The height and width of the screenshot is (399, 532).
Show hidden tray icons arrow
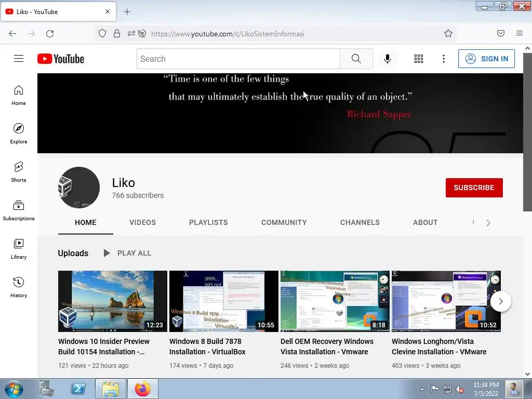[x=422, y=390]
